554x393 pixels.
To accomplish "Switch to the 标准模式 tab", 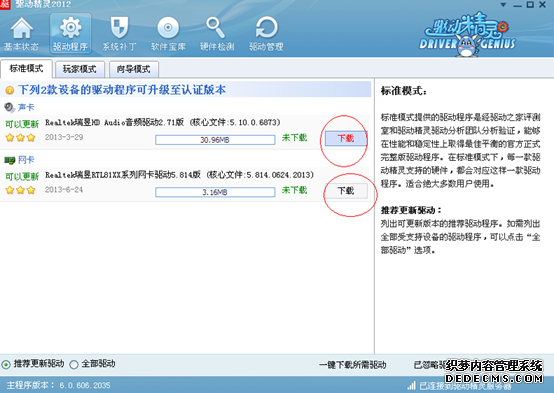I will [26, 69].
